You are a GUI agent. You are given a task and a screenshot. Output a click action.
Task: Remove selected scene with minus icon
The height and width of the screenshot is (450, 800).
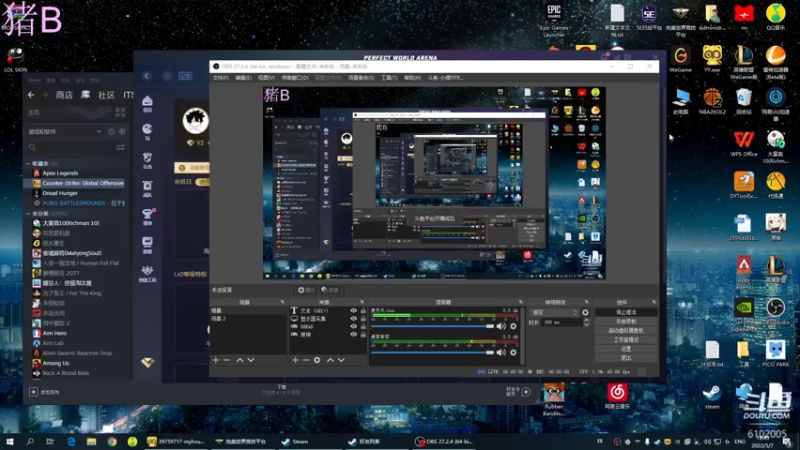227,360
